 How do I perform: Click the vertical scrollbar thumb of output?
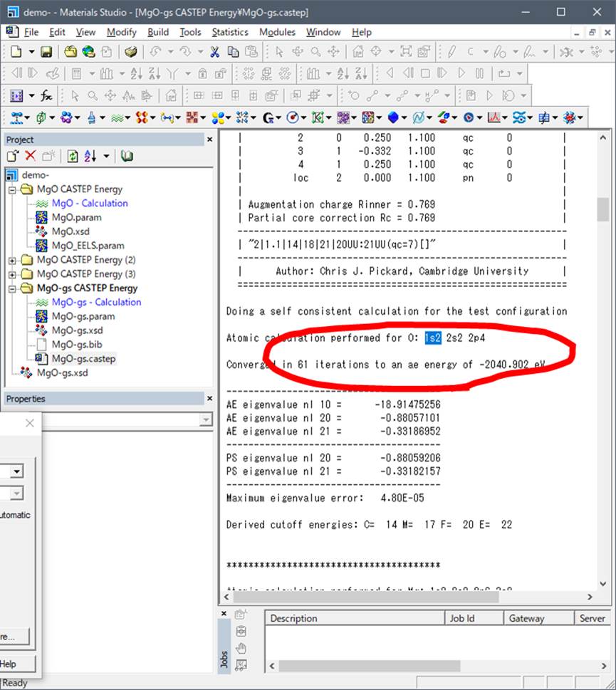coord(602,209)
